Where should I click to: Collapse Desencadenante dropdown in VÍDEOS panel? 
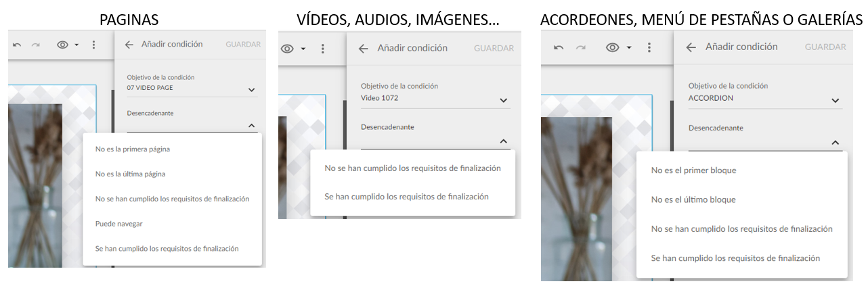pos(503,141)
